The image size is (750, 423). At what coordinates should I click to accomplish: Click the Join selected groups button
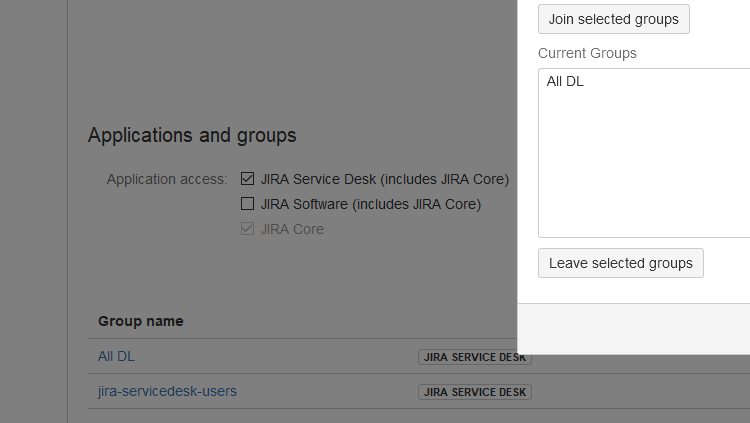(614, 19)
